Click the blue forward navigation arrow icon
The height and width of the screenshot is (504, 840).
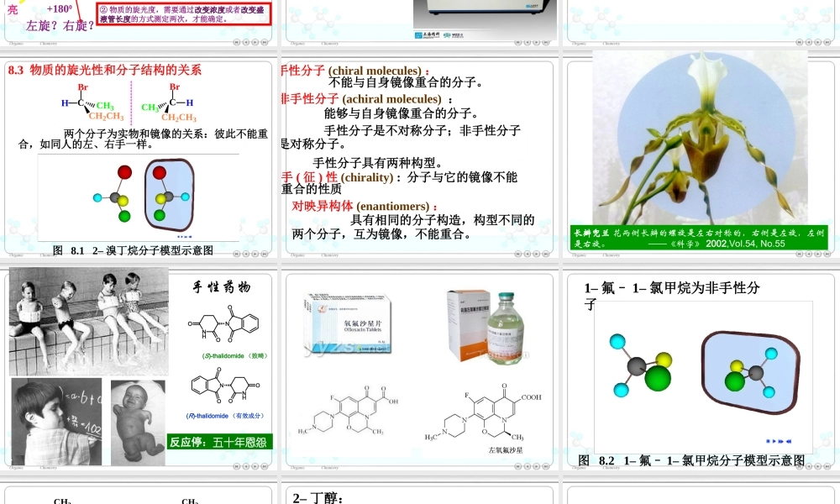tap(781, 441)
